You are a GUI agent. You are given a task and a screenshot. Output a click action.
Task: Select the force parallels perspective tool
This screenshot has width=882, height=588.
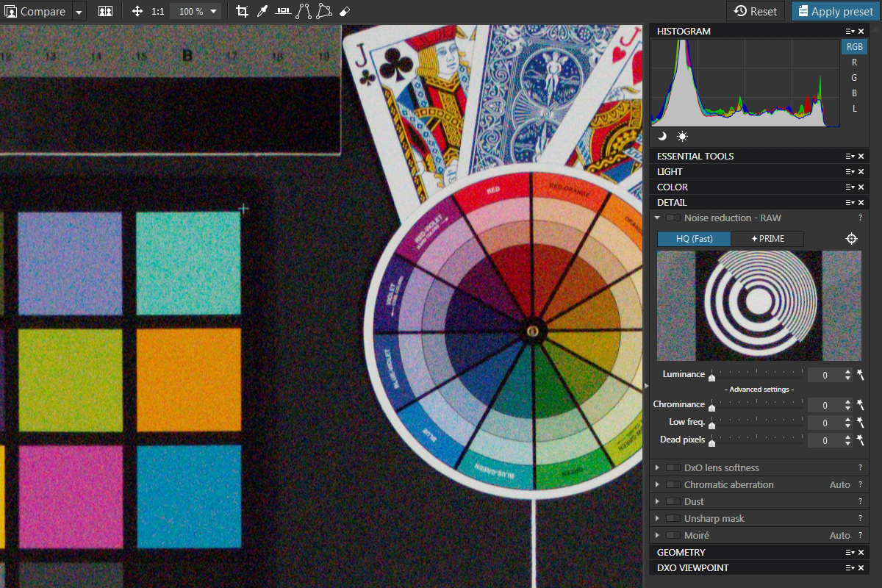304,12
